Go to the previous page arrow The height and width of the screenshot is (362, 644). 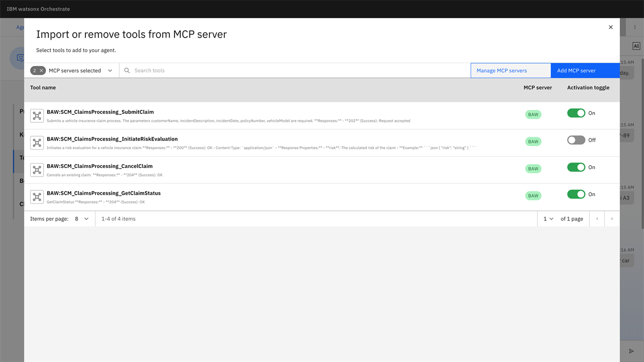click(x=597, y=219)
